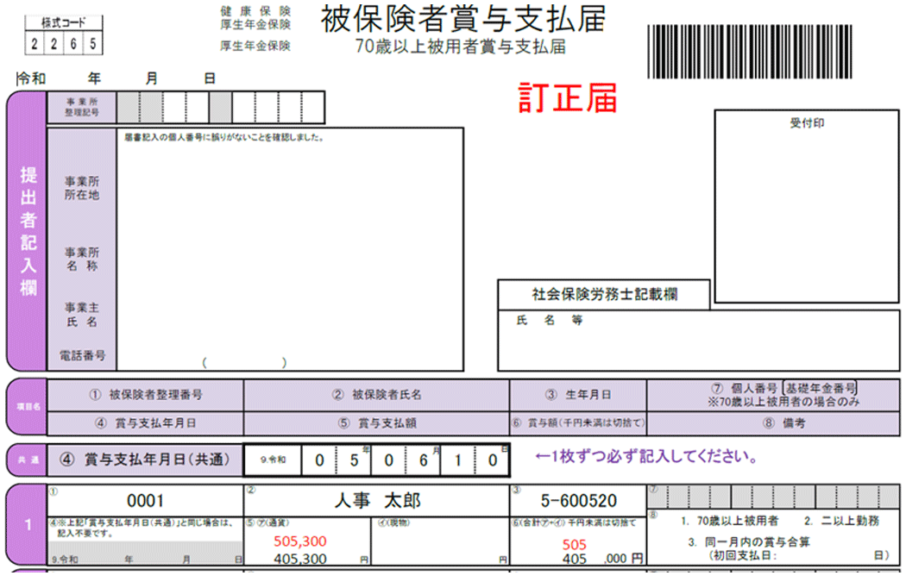Click the birthdate value 5-600520

pyautogui.click(x=578, y=501)
